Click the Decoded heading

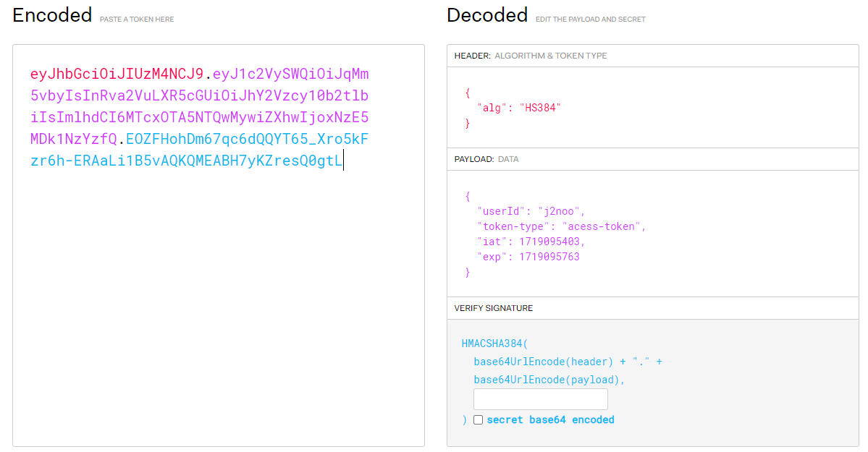point(487,15)
